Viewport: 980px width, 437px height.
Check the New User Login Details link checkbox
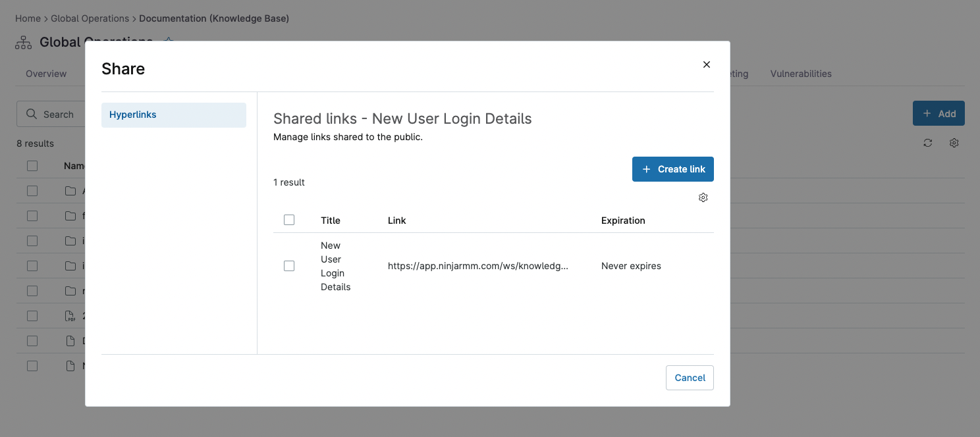click(289, 266)
